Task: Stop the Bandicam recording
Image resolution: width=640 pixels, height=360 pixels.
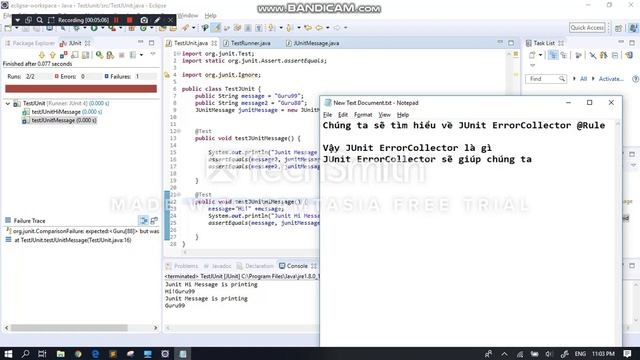Action: [130, 20]
